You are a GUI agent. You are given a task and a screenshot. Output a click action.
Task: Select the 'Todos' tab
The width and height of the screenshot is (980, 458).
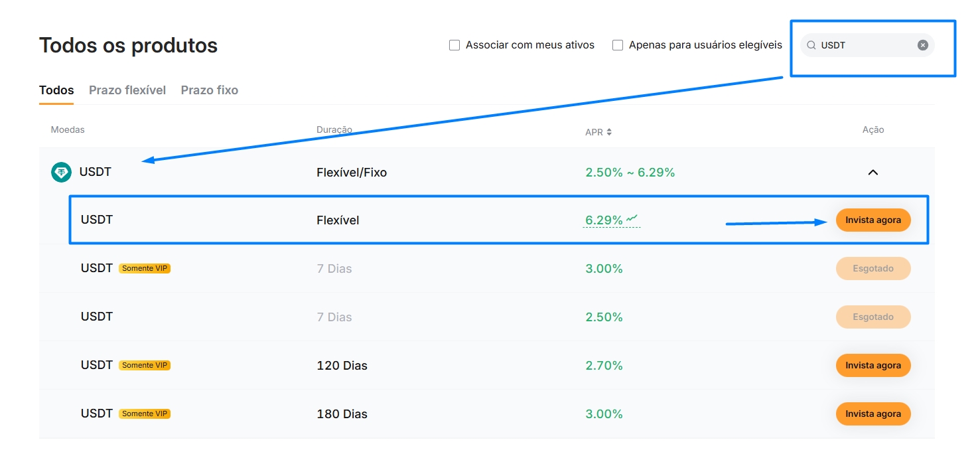pos(56,90)
